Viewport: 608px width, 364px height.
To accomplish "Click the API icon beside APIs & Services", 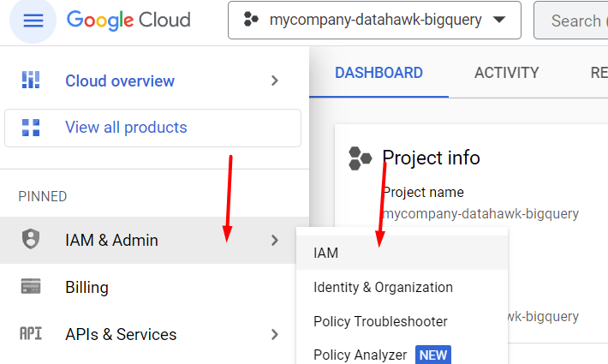I will 31,333.
